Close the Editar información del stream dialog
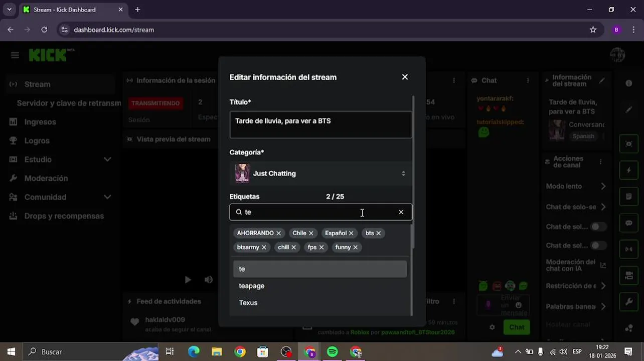 [x=405, y=77]
